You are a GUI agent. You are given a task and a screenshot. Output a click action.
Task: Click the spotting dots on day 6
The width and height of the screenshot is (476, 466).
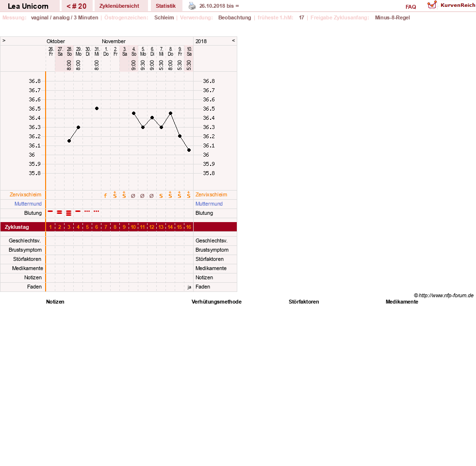coord(96,211)
